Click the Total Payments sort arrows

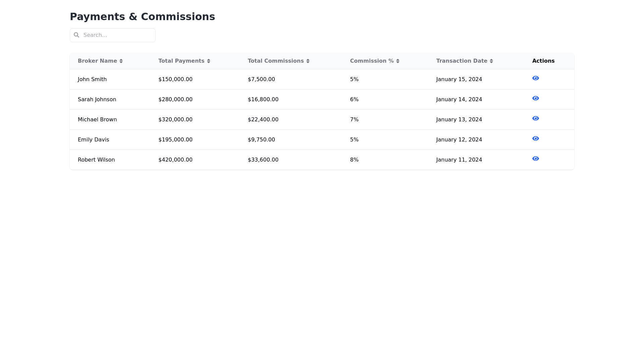(209, 61)
